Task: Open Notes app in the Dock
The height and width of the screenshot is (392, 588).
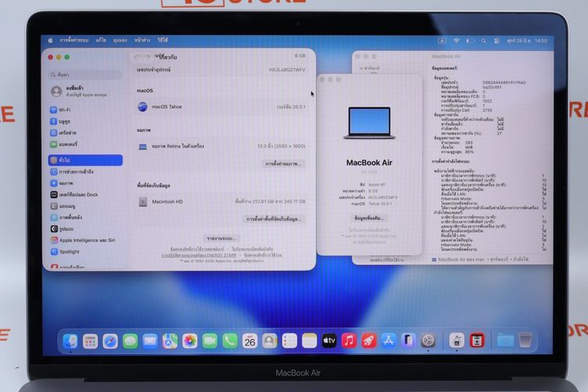Action: (310, 341)
